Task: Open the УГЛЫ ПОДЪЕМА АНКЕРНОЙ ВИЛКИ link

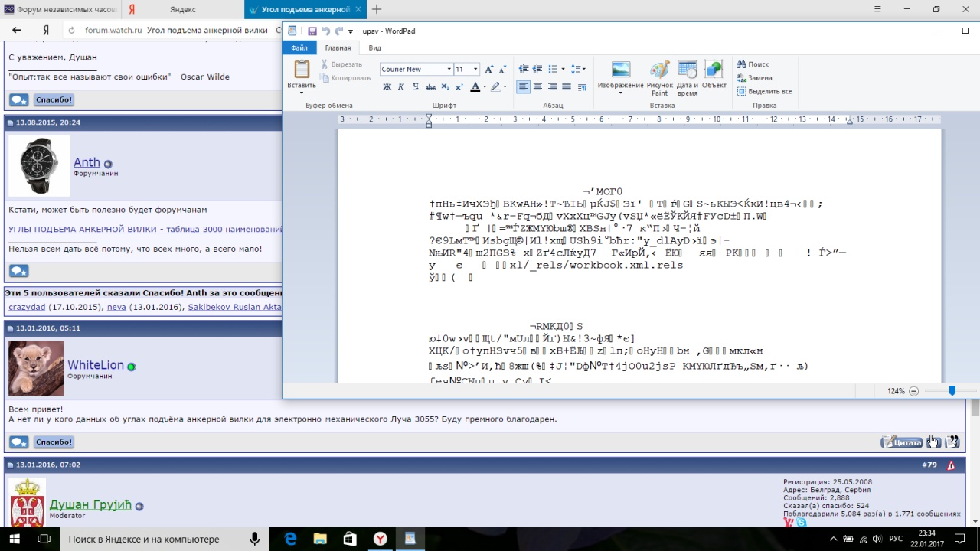Action: click(145, 230)
